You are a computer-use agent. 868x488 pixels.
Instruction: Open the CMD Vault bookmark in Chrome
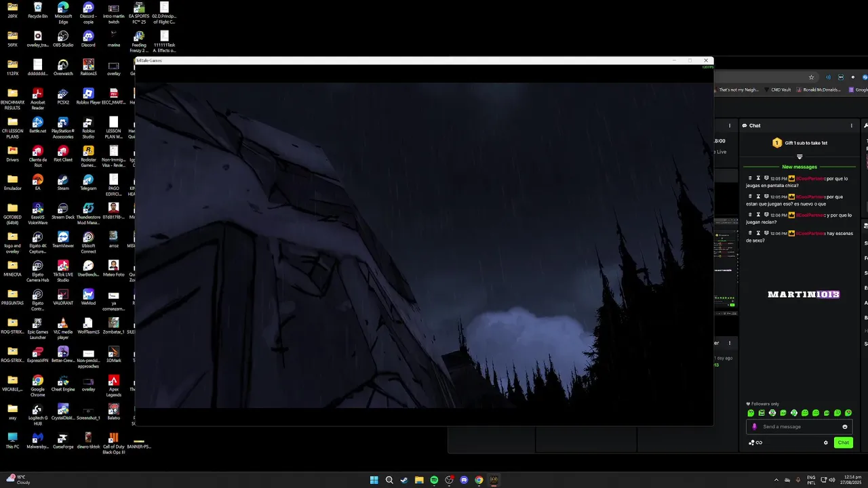tap(777, 89)
